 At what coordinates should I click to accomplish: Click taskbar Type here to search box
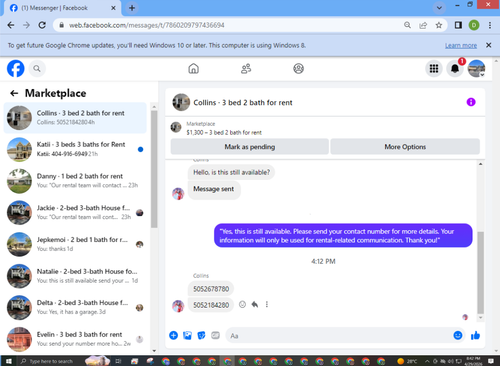click(51, 361)
